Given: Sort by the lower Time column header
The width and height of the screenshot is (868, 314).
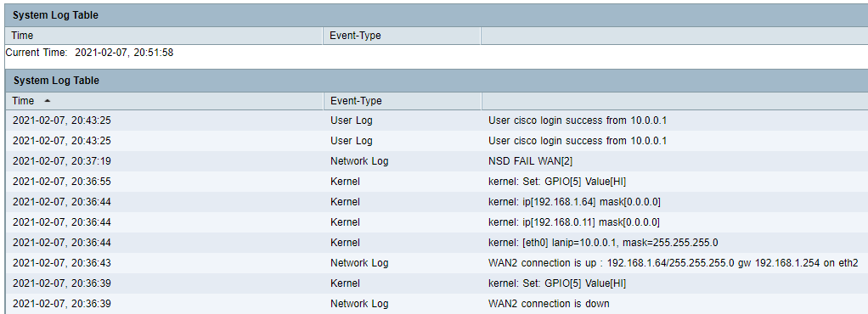Looking at the screenshot, I should [x=23, y=101].
